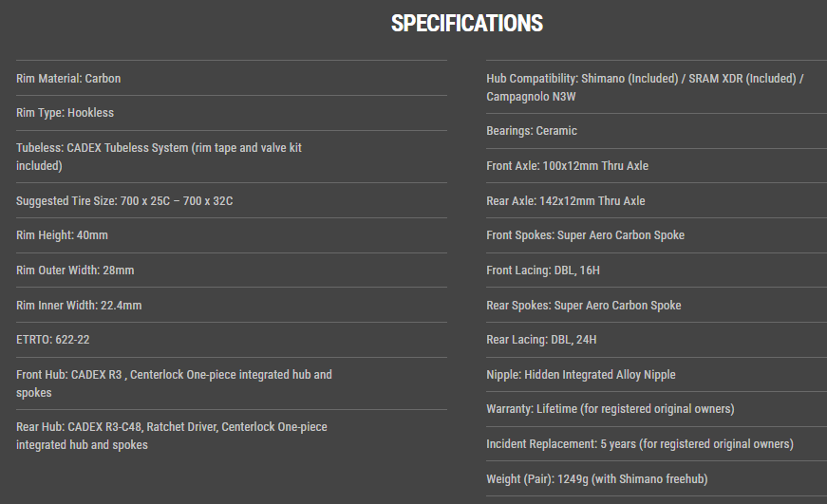The height and width of the screenshot is (504, 827).
Task: Select the Warranty: Lifetime spec row
Action: 610,409
